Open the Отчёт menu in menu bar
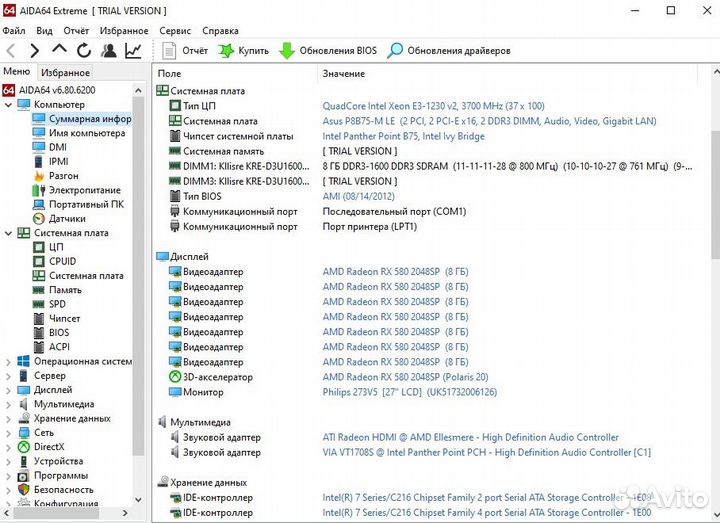The width and height of the screenshot is (720, 523). pos(76,31)
